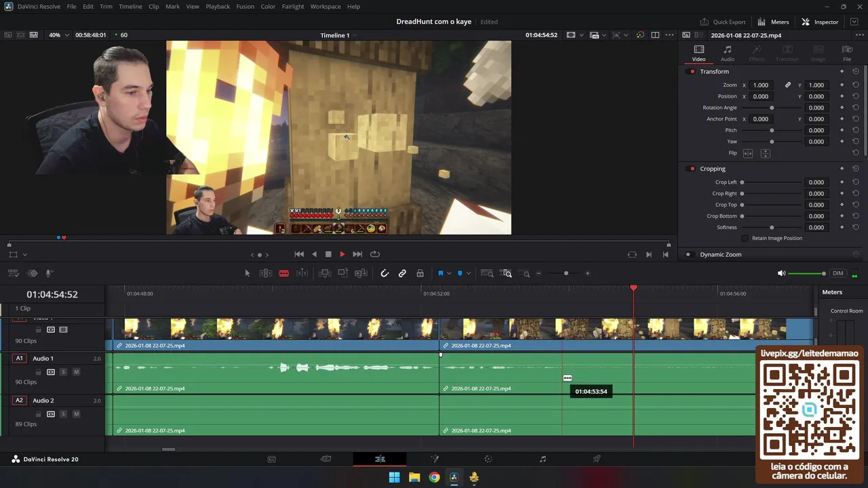Toggle Transform section enable switch

[x=692, y=72]
